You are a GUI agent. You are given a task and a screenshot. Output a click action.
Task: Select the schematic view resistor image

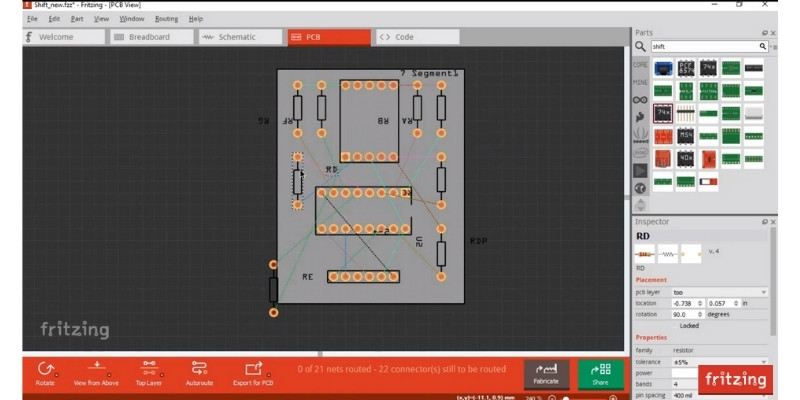[667, 254]
